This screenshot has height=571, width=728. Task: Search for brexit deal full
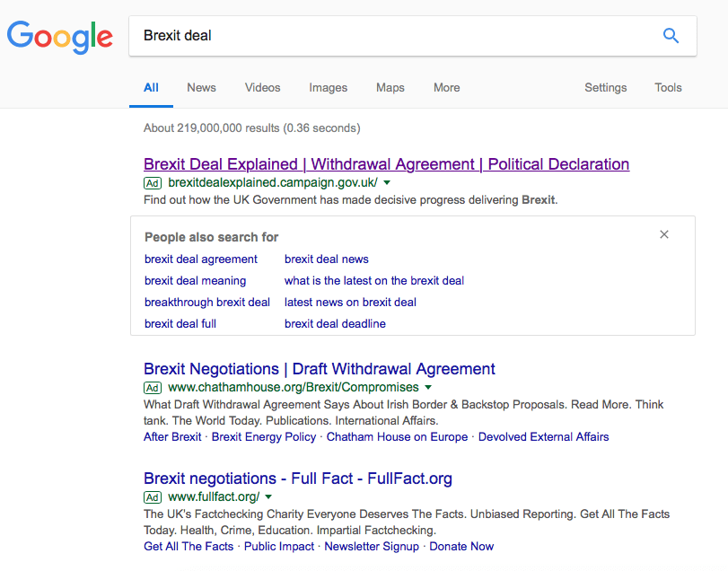point(180,323)
